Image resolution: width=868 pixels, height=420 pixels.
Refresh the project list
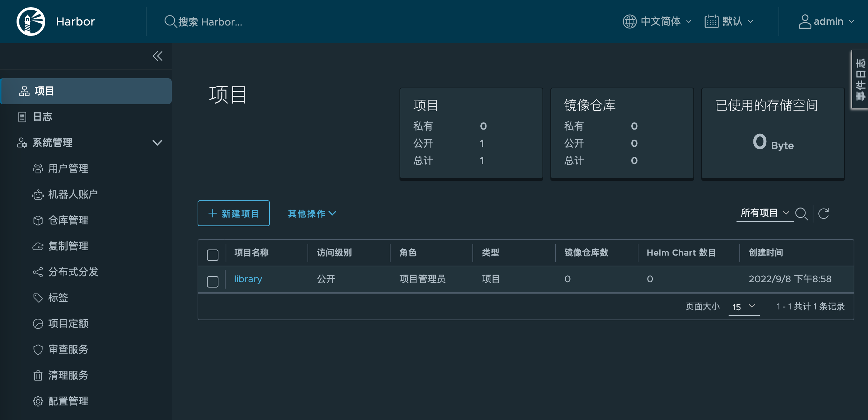(x=823, y=214)
